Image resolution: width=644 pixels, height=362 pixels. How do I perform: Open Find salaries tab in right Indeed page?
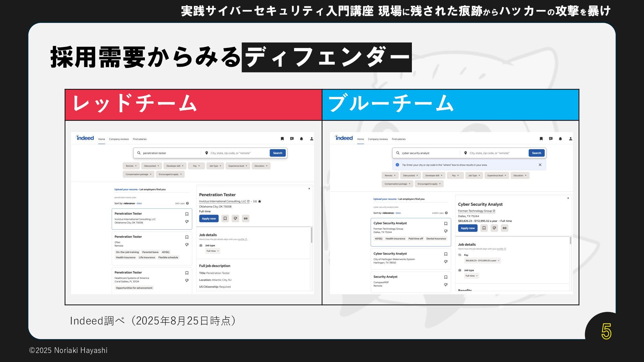coord(398,139)
